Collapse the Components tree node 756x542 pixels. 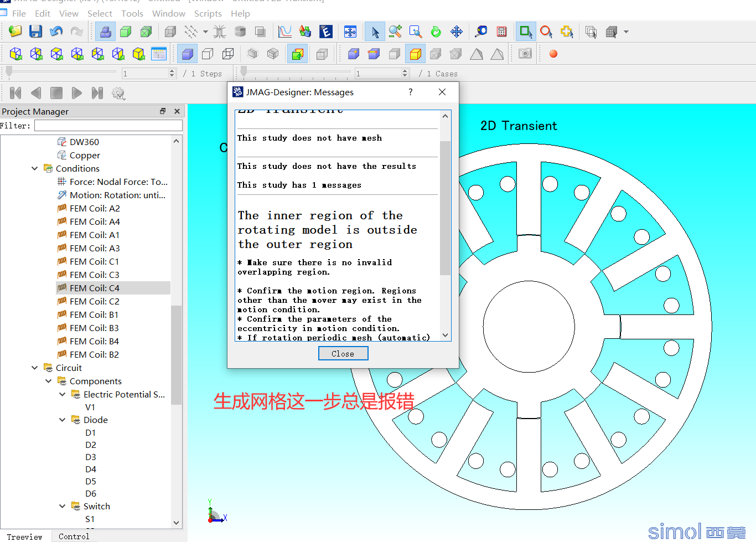(x=49, y=381)
